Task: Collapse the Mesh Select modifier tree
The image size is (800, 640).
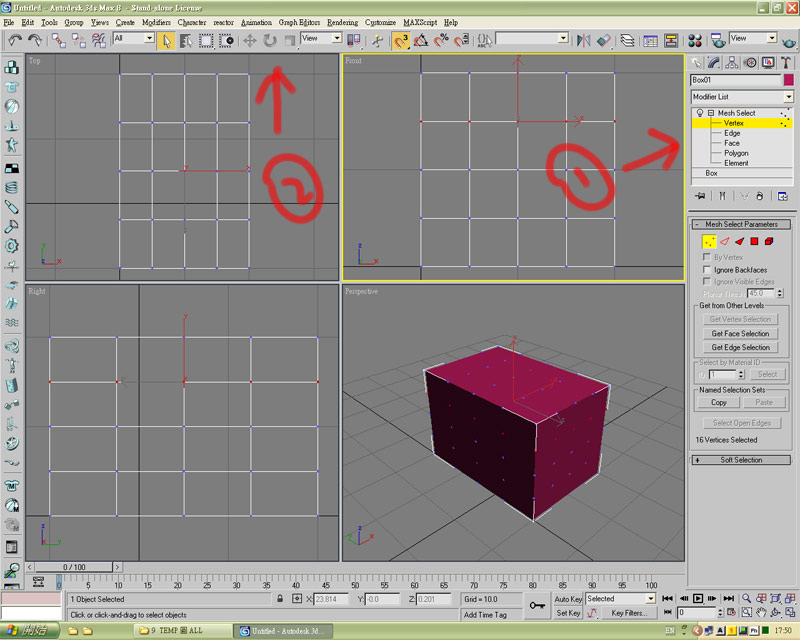Action: (711, 113)
